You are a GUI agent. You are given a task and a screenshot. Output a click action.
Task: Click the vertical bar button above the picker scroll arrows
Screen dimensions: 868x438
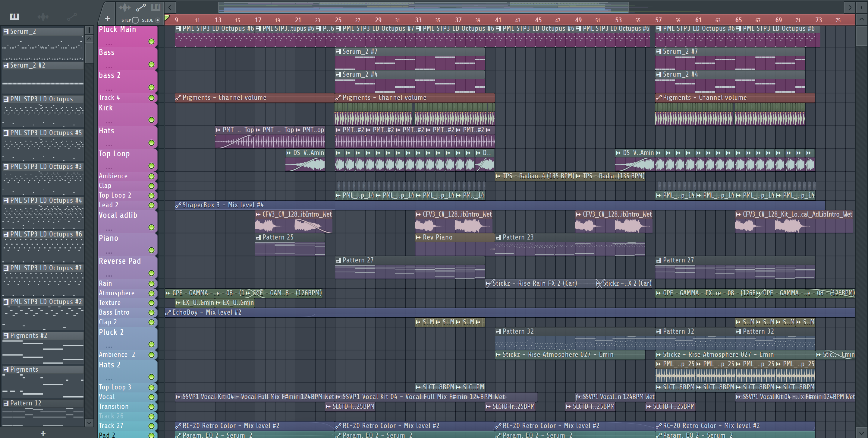(x=89, y=30)
